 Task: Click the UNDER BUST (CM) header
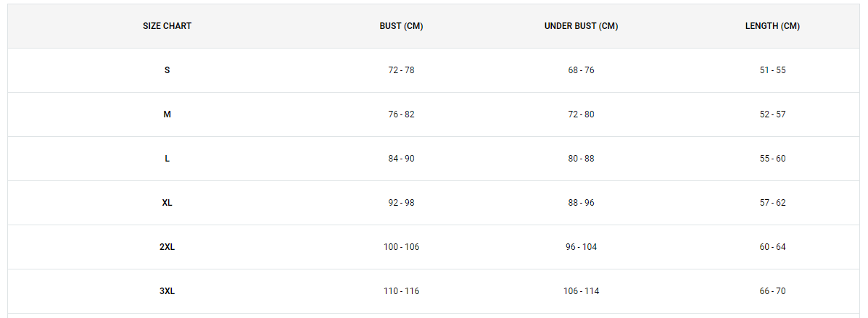point(582,26)
